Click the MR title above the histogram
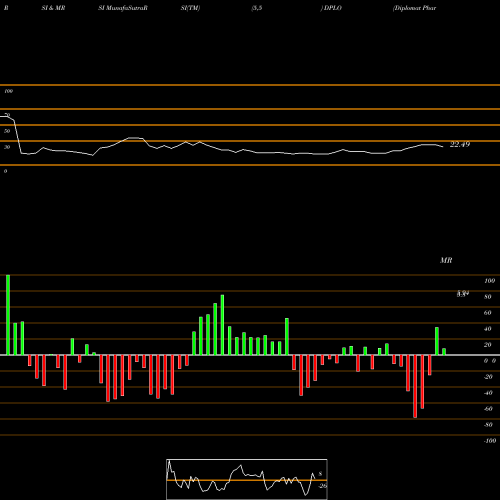The image size is (500, 500). pyautogui.click(x=446, y=260)
